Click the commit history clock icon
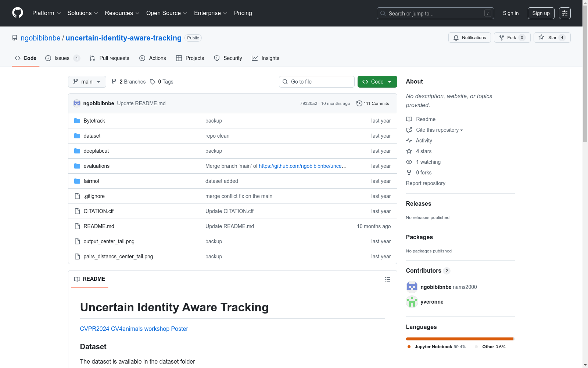The height and width of the screenshot is (368, 588). pos(359,103)
